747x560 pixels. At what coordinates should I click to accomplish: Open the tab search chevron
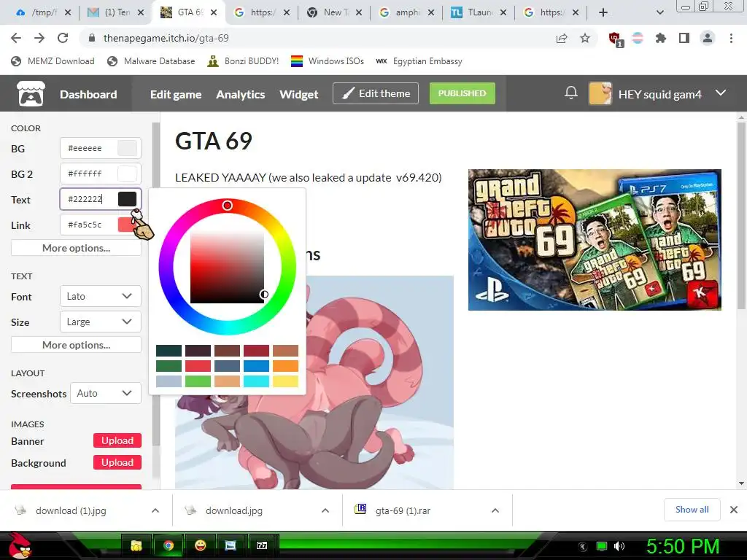point(659,12)
